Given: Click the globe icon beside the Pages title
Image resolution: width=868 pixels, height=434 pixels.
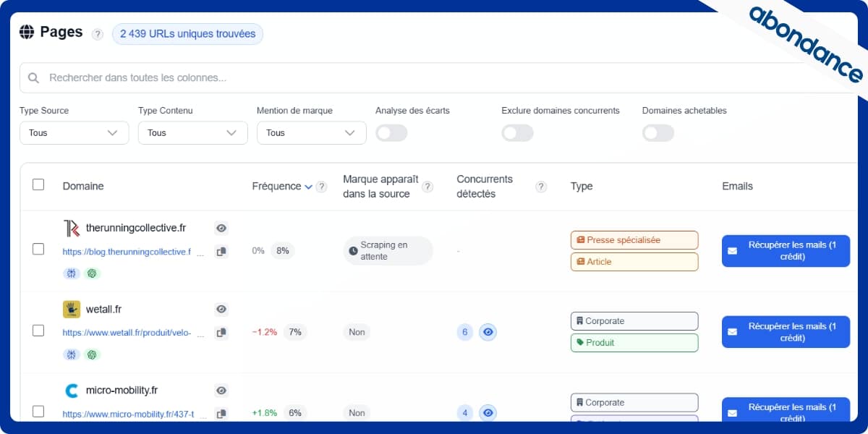Looking at the screenshot, I should tap(27, 32).
